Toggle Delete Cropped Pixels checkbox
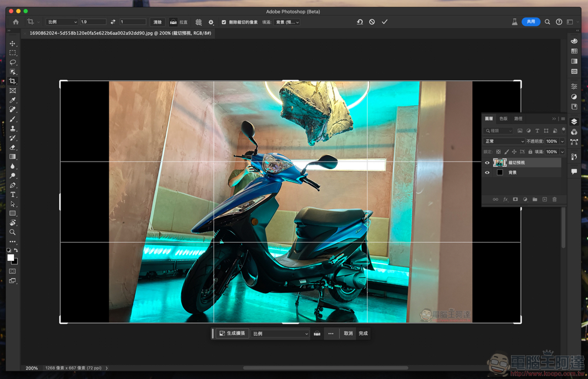The width and height of the screenshot is (588, 379). coord(224,22)
